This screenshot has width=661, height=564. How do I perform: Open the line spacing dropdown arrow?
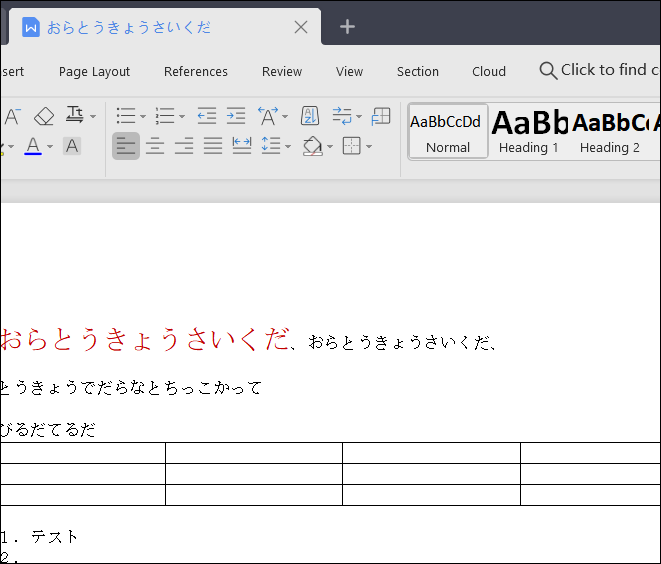click(288, 147)
